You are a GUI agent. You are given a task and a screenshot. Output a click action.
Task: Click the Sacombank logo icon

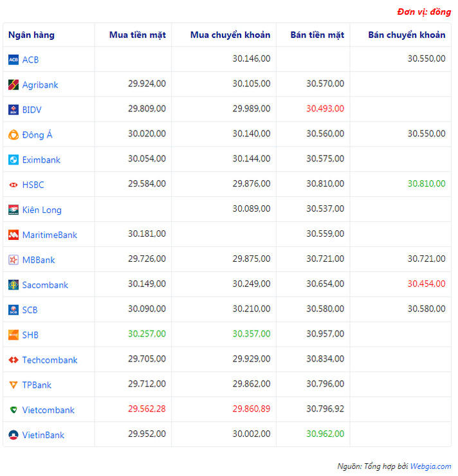pyautogui.click(x=13, y=285)
